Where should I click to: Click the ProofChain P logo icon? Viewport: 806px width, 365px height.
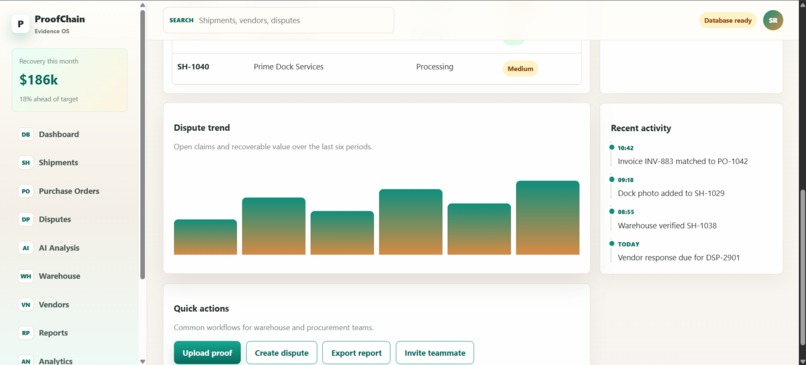[21, 24]
